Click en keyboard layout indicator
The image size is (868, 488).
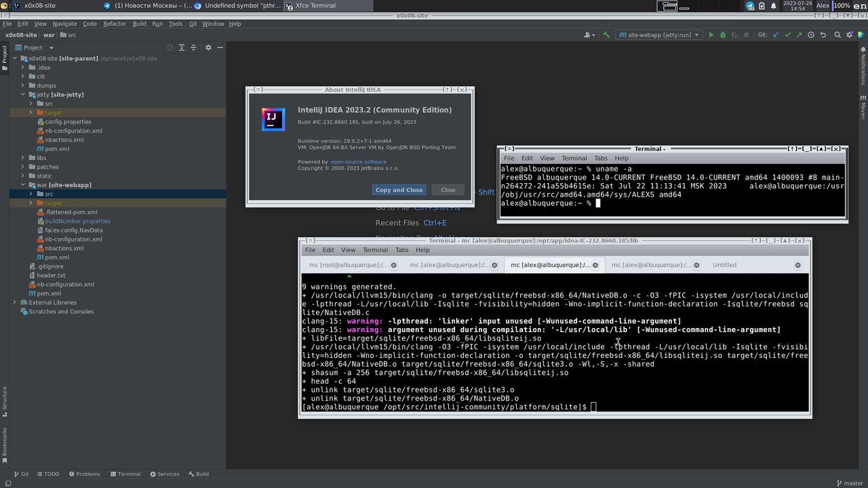(x=860, y=5)
